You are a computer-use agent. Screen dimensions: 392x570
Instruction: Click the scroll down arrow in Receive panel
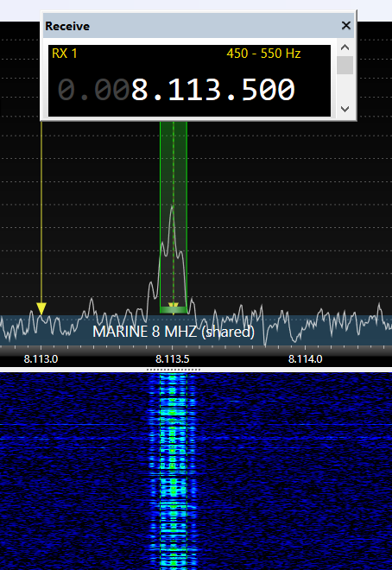(x=345, y=109)
